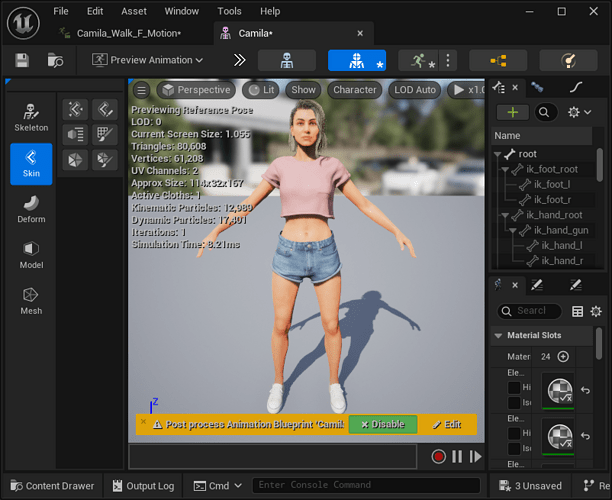Click the Enter Console Command field
612x500 pixels.
point(366,485)
